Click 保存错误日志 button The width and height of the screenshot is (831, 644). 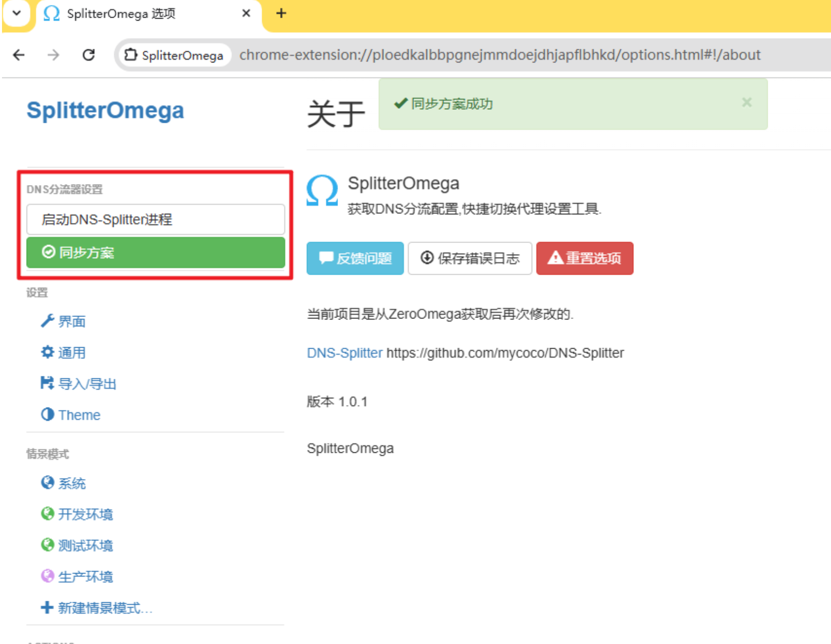[469, 258]
